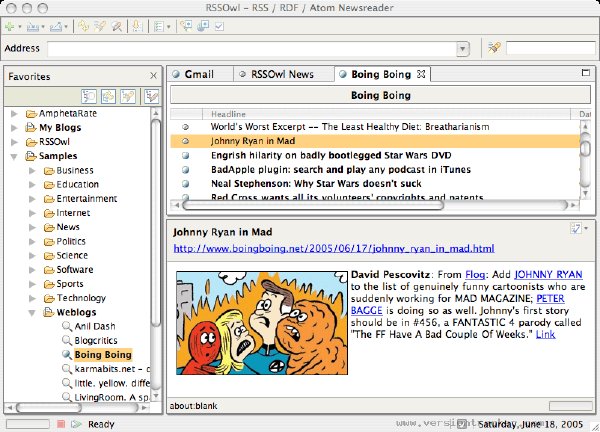This screenshot has height=432, width=600.
Task: Open the boingboing.net article URL link
Action: coord(334,249)
